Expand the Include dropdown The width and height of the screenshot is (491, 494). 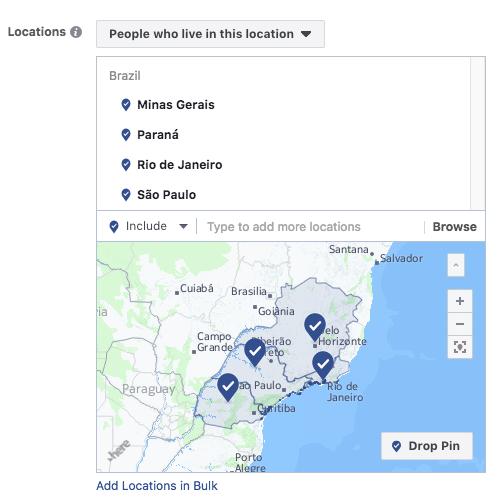(x=148, y=226)
